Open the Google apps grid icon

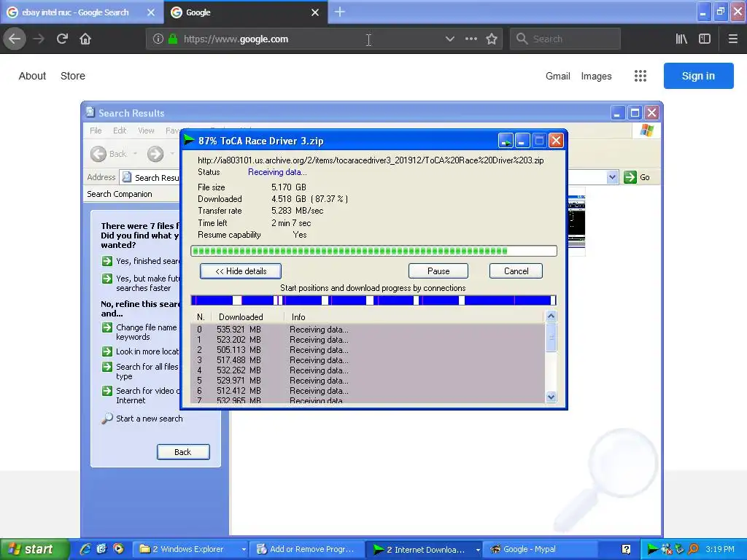tap(640, 76)
